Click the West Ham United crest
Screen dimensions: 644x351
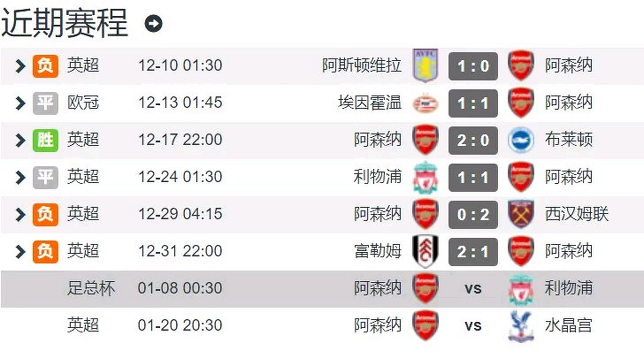tap(521, 214)
